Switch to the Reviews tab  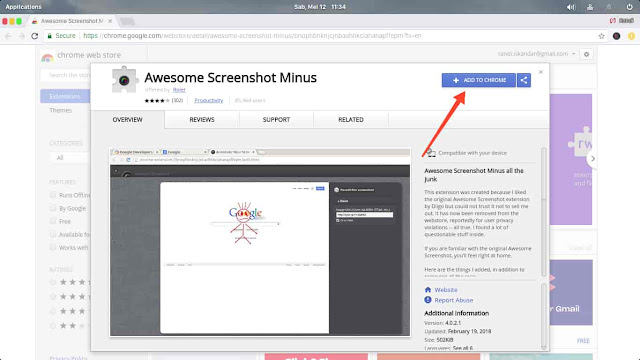[202, 120]
